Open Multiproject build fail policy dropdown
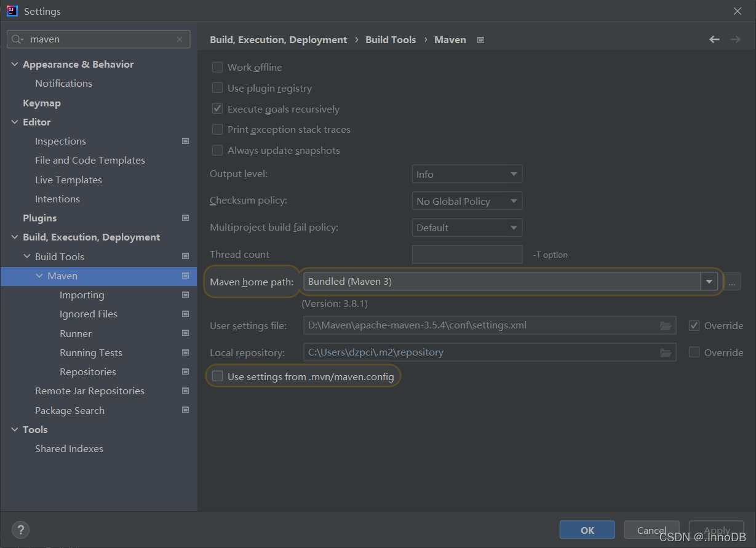The height and width of the screenshot is (548, 756). 467,228
